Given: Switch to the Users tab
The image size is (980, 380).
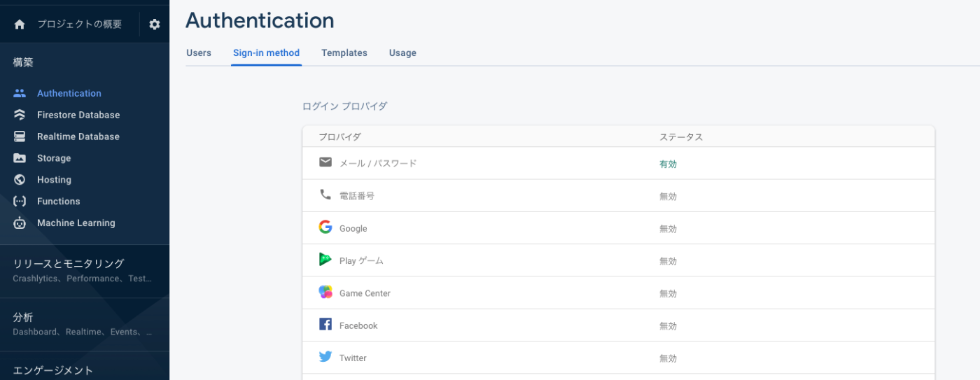Looking at the screenshot, I should point(199,52).
